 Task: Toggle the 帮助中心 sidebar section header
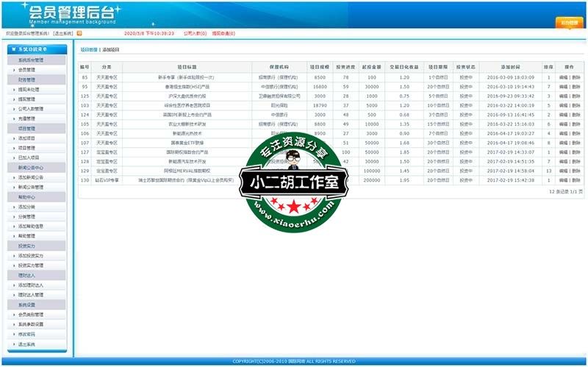(x=27, y=197)
